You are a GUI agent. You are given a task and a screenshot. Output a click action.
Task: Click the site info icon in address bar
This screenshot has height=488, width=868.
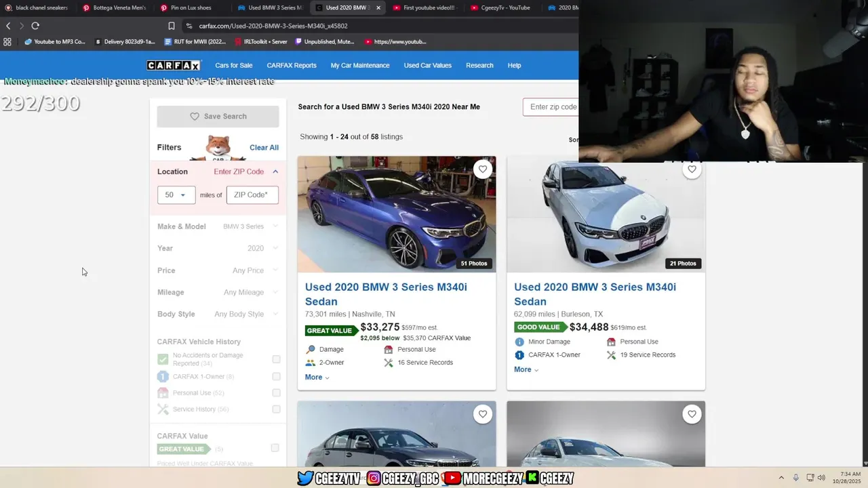coord(189,26)
